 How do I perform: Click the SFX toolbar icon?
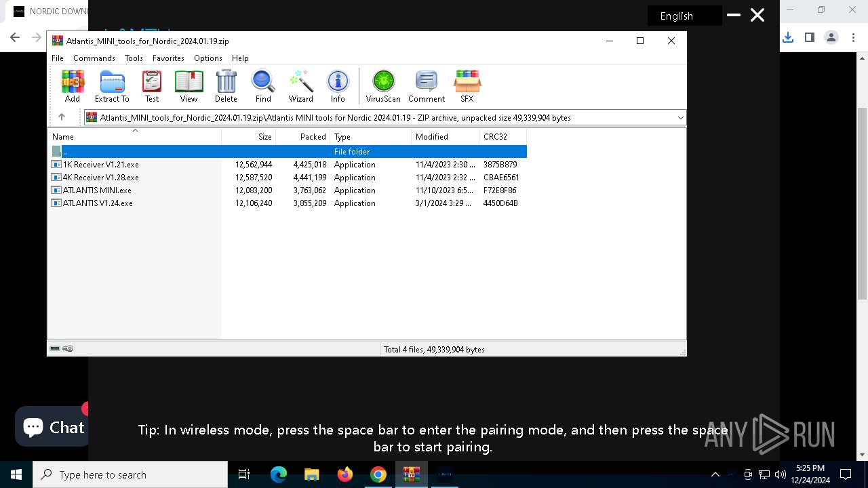tap(467, 86)
